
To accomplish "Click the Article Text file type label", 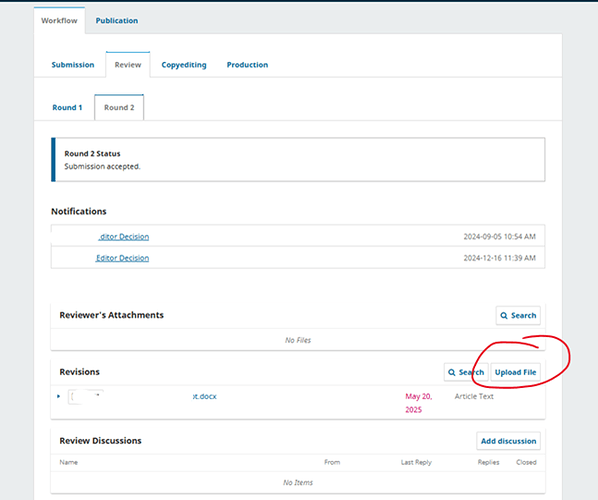I will tap(474, 397).
